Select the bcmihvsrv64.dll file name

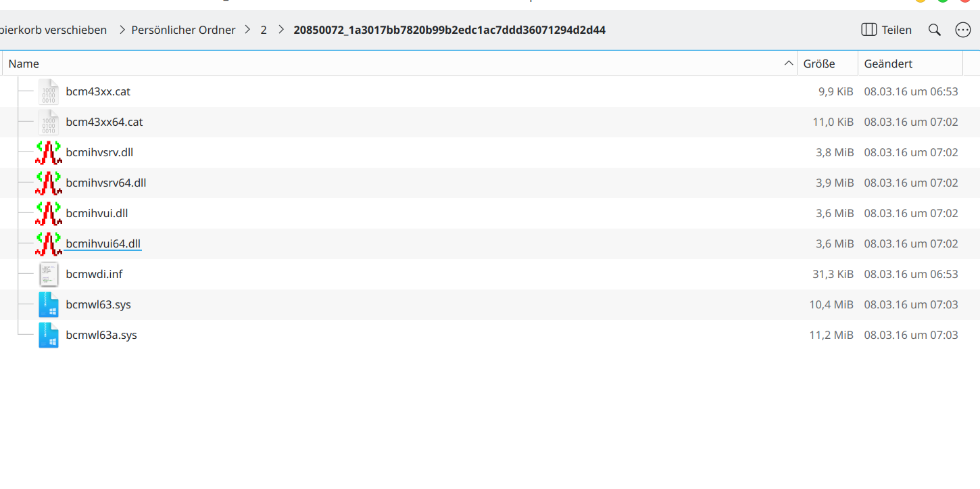105,183
